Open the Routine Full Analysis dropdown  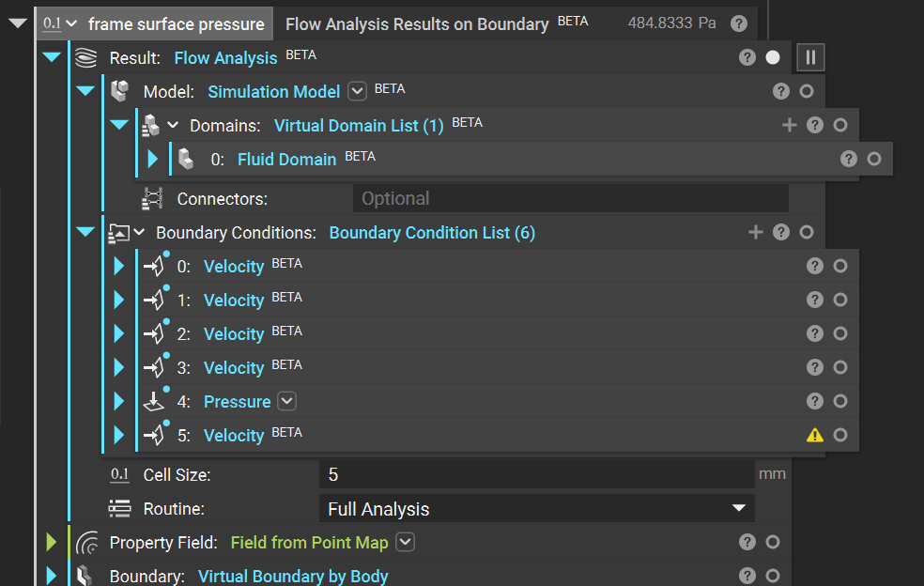pos(738,508)
